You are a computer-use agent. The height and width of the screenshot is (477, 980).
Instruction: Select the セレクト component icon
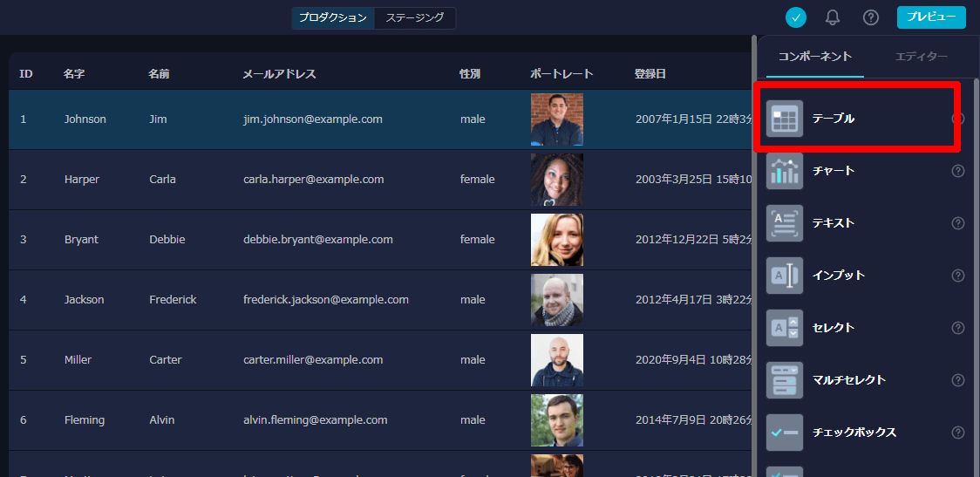coord(785,328)
